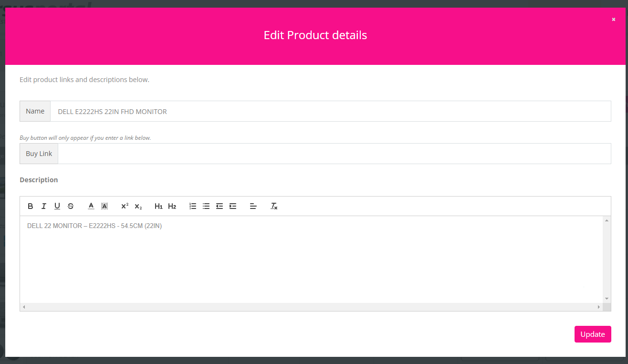
Task: Insert a numbered list
Action: click(193, 206)
